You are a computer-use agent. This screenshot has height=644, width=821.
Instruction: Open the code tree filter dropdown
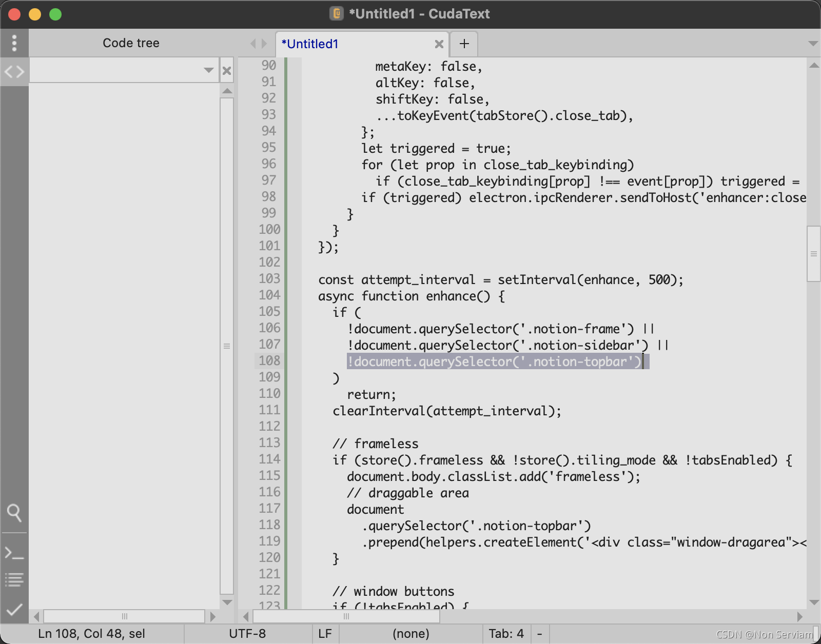tap(208, 70)
